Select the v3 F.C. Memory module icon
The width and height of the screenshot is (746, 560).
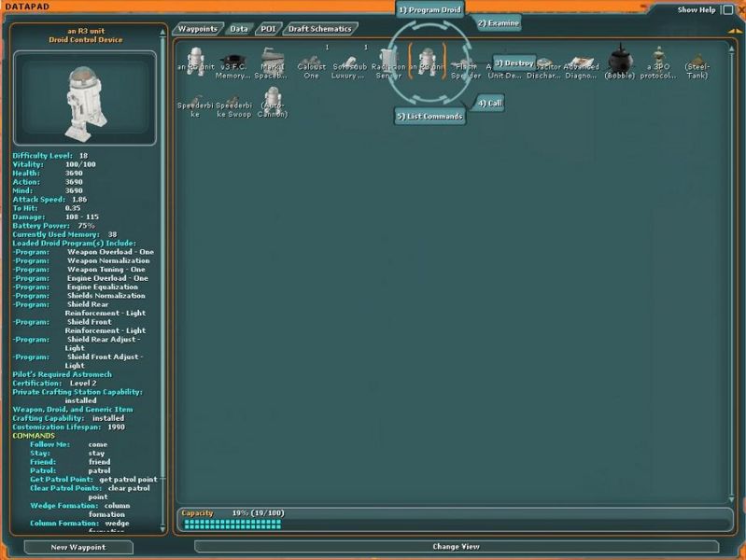pyautogui.click(x=233, y=60)
